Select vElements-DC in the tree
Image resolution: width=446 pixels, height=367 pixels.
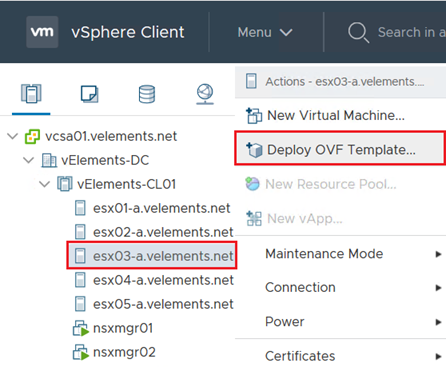105,160
